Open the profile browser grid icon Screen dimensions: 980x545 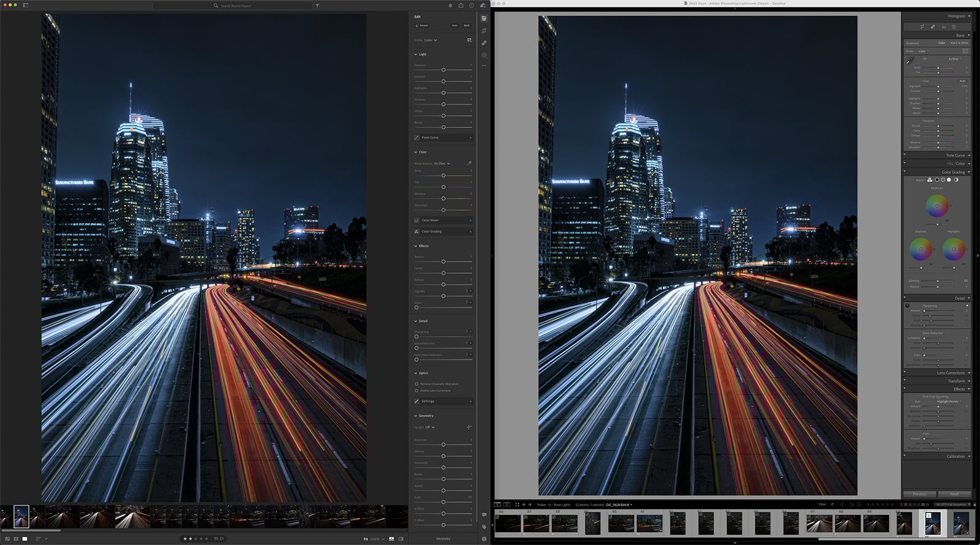[469, 40]
